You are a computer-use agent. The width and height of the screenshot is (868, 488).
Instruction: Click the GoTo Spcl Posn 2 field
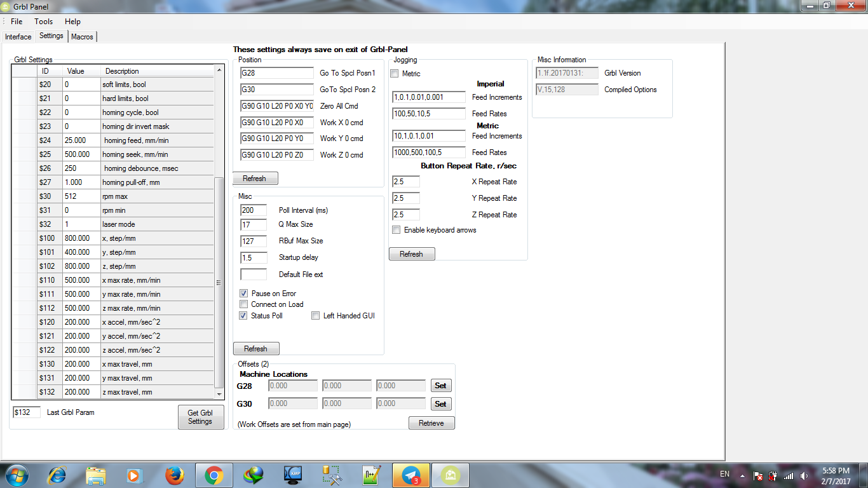click(x=277, y=90)
